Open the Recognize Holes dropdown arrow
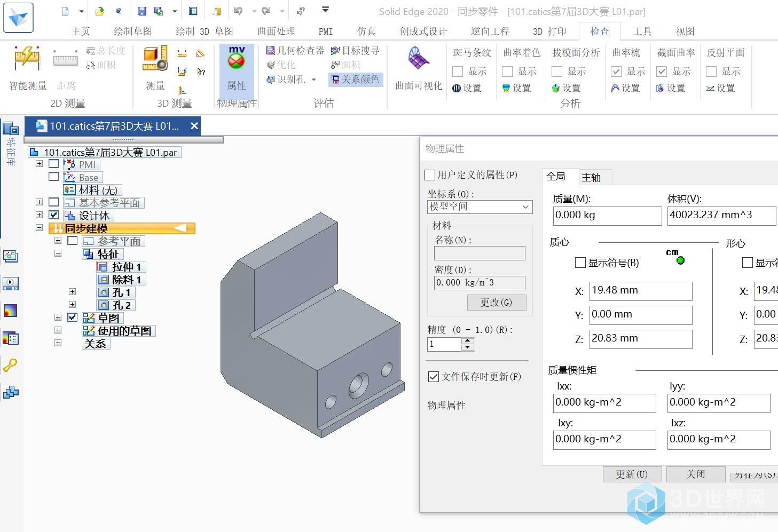The height and width of the screenshot is (532, 778). (x=314, y=80)
